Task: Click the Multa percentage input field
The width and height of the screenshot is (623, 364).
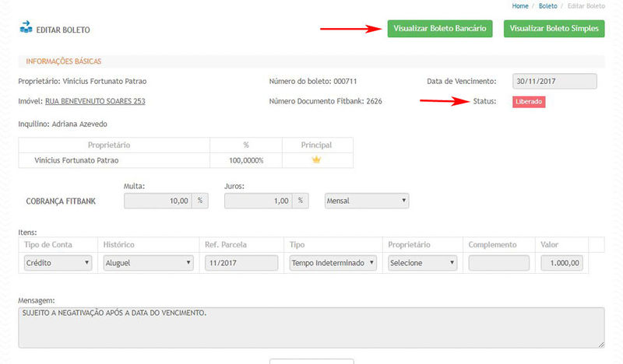Action: (x=158, y=201)
